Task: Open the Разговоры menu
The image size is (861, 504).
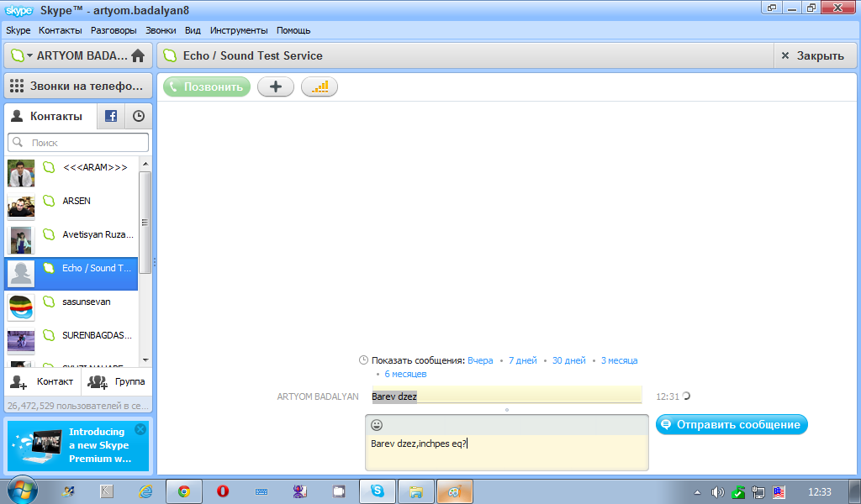Action: point(114,30)
